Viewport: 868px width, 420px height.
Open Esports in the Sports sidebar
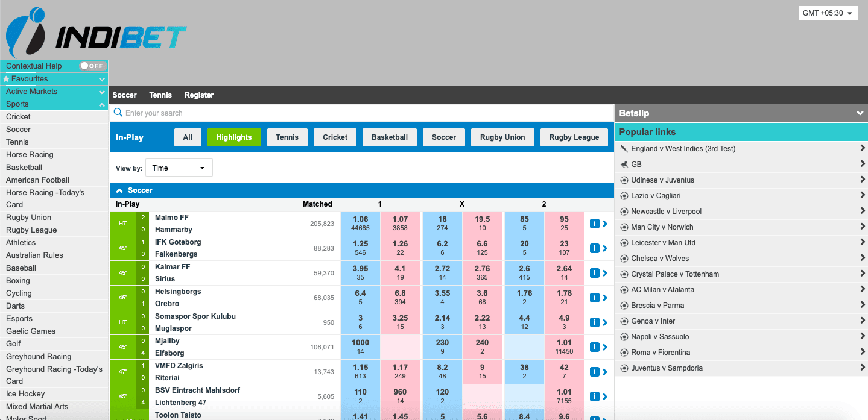(x=54, y=319)
